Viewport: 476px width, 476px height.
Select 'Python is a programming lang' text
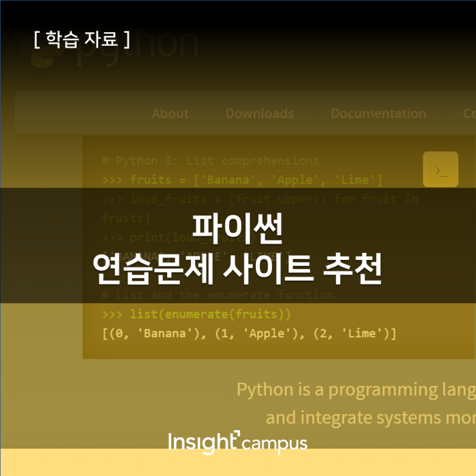[356, 390]
